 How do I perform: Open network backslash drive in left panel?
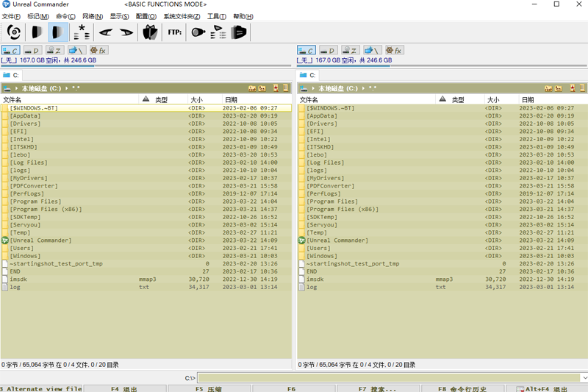[x=77, y=50]
